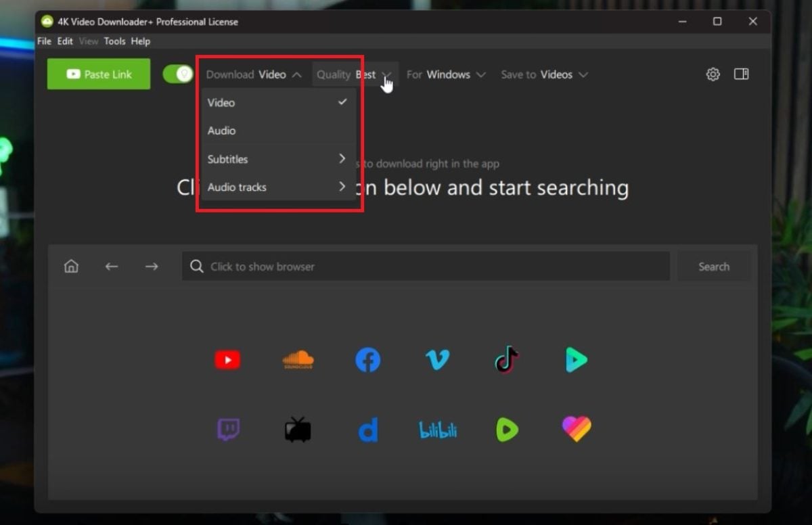Toggle the green smart mode switch

point(178,74)
